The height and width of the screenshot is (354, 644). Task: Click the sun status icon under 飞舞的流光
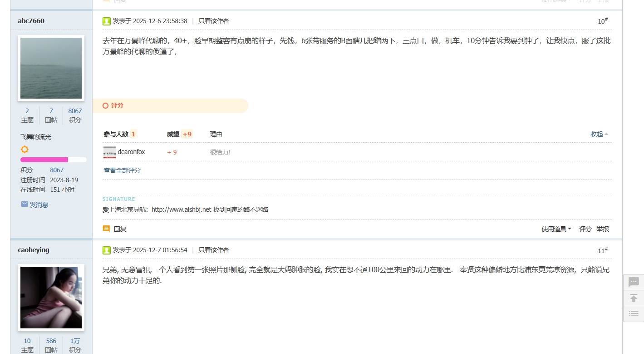[x=25, y=149]
